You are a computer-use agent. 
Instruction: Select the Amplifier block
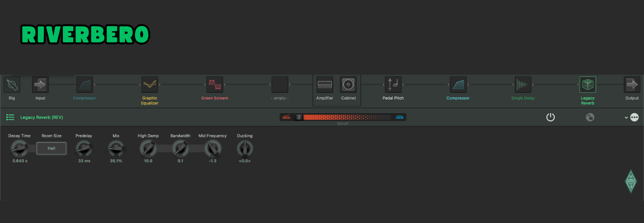(x=325, y=85)
